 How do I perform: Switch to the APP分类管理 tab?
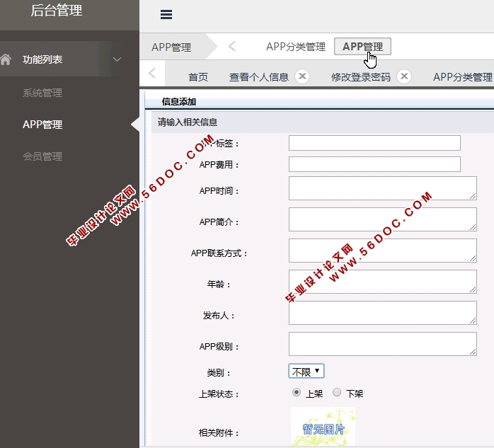(463, 77)
